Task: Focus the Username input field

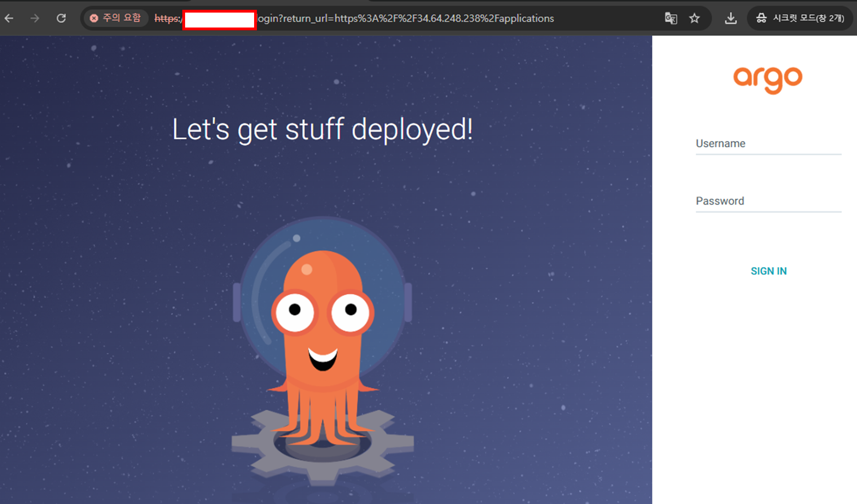Action: point(768,144)
